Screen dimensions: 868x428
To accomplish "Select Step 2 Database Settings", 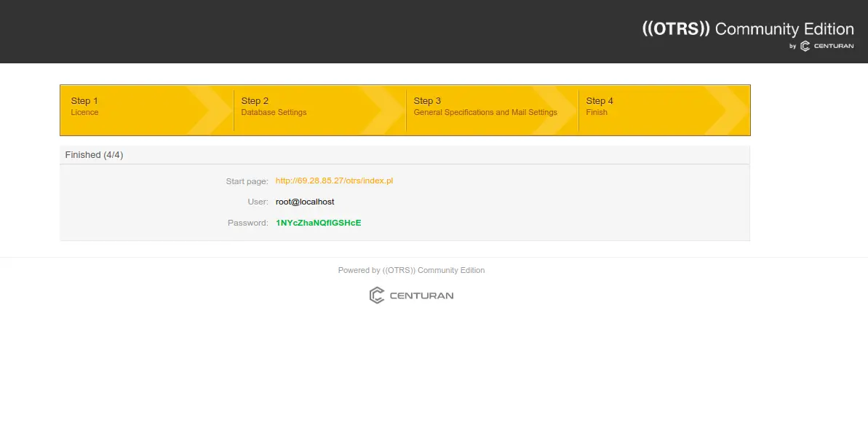I will (x=320, y=110).
